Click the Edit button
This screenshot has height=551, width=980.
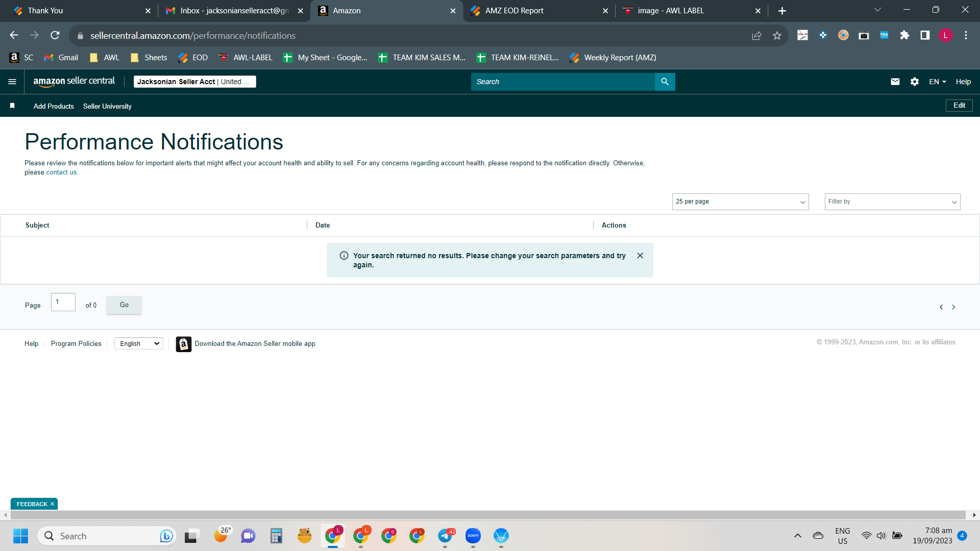959,106
